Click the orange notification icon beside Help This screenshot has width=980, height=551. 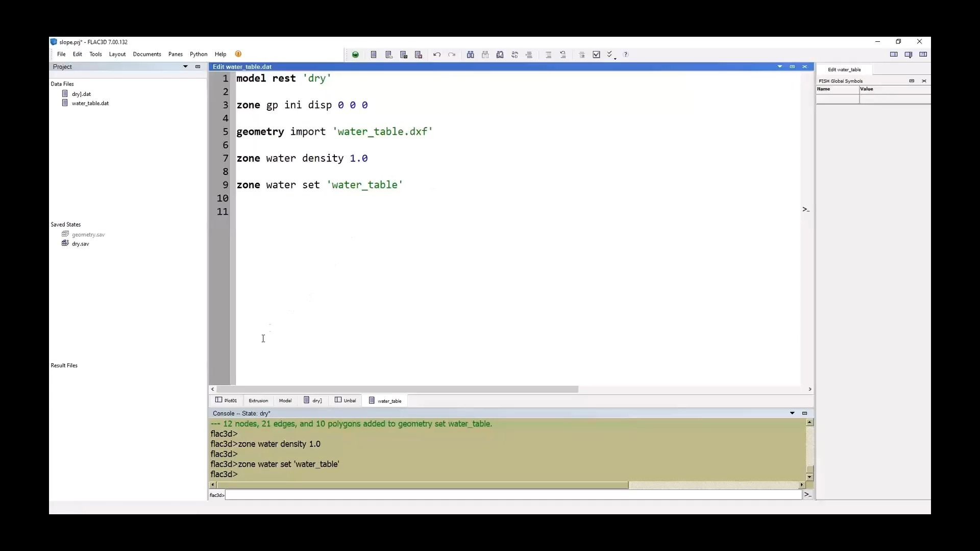click(238, 54)
